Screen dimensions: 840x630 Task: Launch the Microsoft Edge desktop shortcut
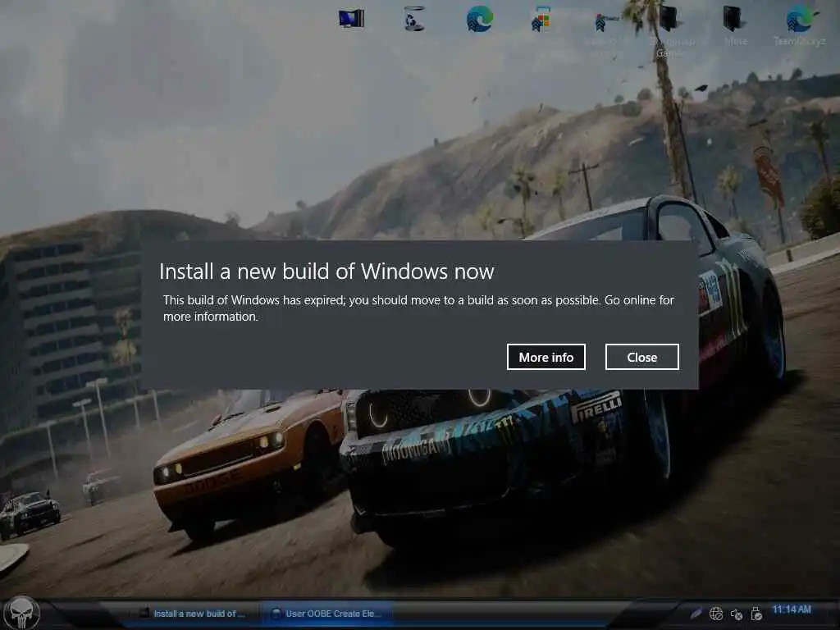pyautogui.click(x=479, y=19)
